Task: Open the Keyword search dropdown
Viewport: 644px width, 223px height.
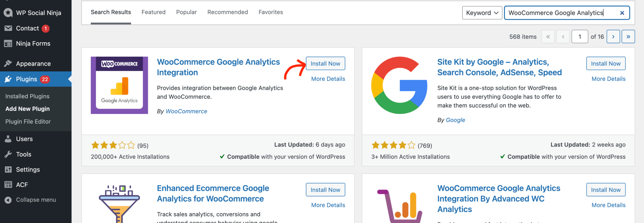Action: click(482, 13)
